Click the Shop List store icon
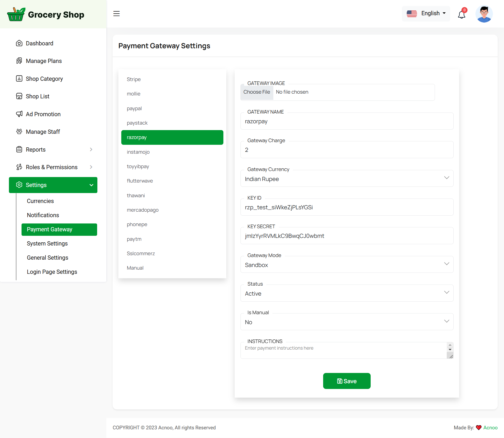This screenshot has height=438, width=504. click(19, 96)
